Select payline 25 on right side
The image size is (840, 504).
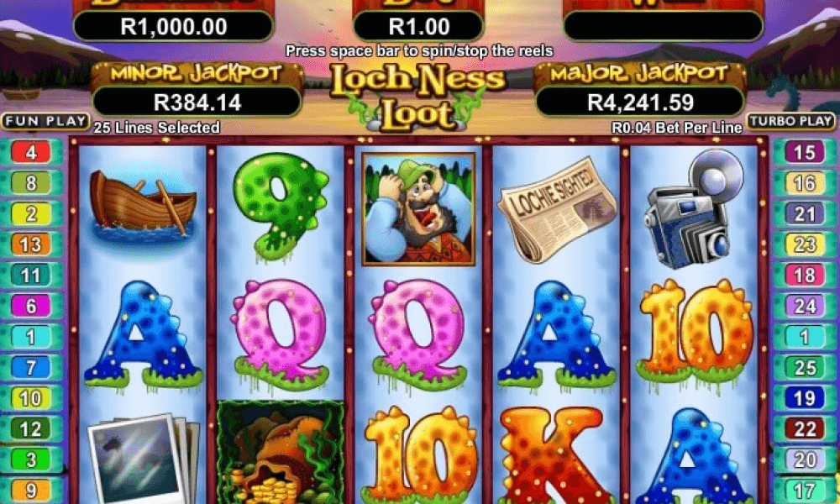[x=805, y=367]
